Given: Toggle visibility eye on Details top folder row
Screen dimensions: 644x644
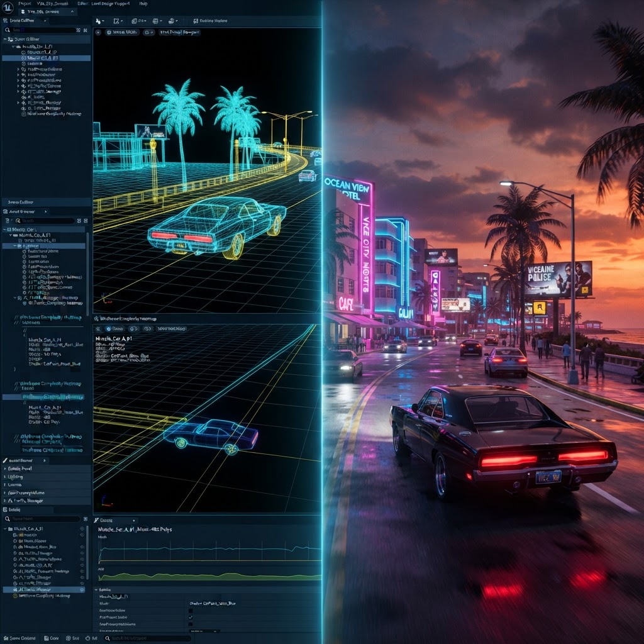Looking at the screenshot, I should tap(82, 529).
